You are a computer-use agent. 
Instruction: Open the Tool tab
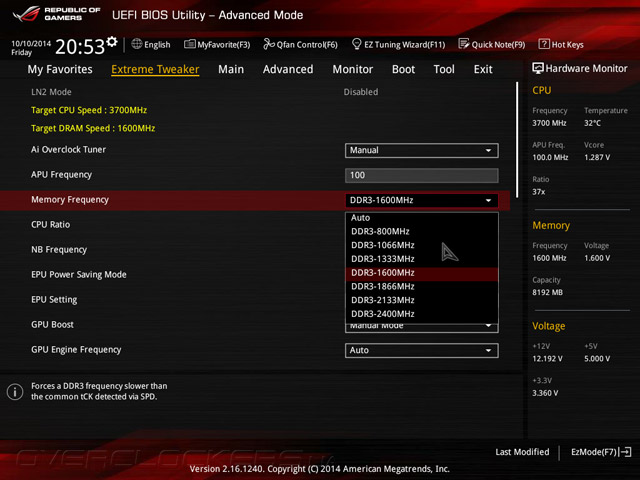[x=444, y=69]
